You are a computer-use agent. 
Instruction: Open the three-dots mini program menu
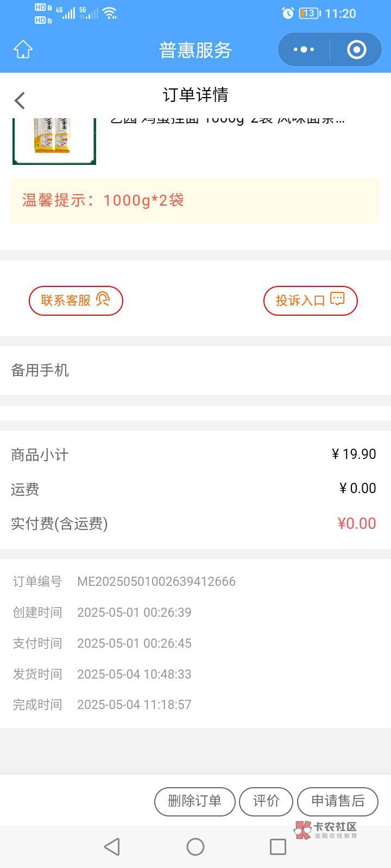tap(304, 49)
